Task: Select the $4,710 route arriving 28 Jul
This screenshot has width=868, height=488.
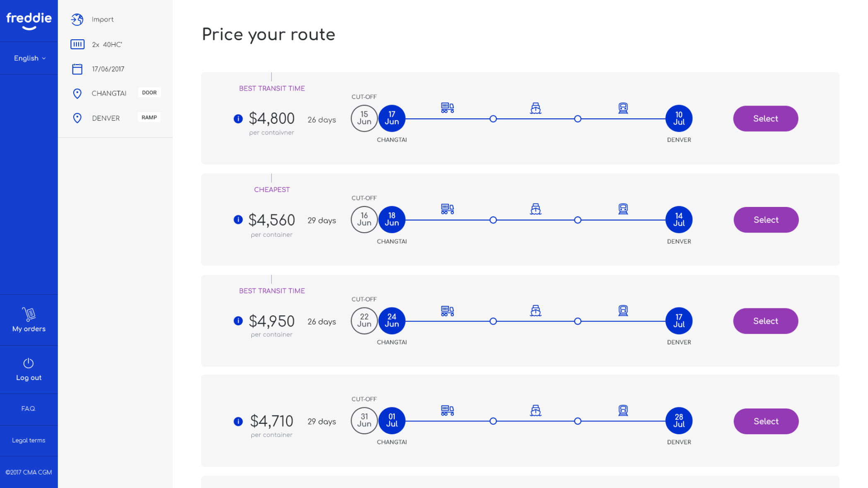Action: click(x=766, y=421)
